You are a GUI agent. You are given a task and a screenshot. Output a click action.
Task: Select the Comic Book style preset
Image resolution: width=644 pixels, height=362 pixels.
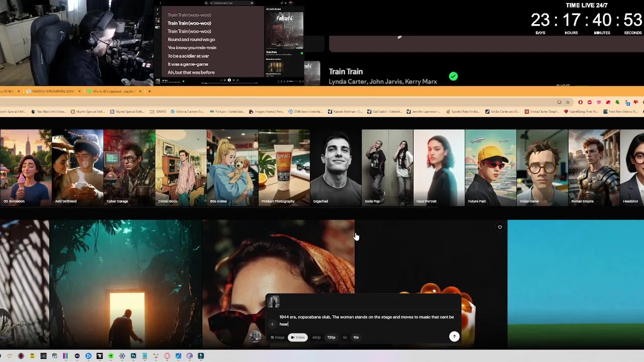[x=181, y=167]
